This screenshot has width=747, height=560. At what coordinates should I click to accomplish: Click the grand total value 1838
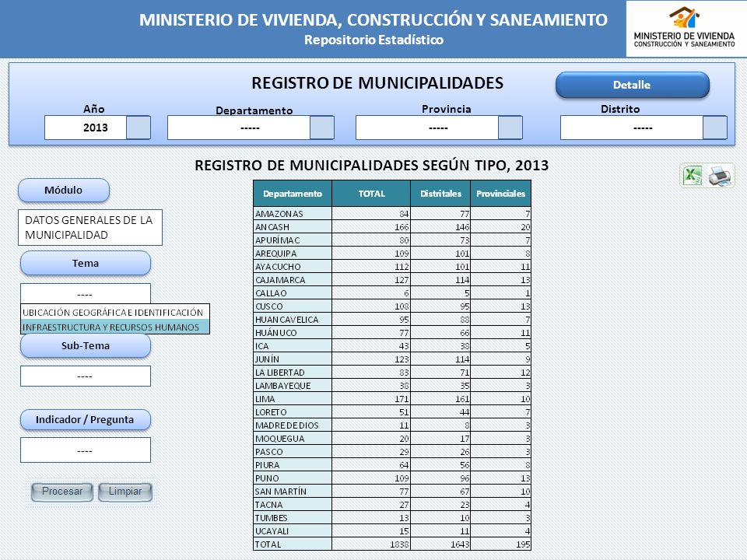[x=399, y=544]
